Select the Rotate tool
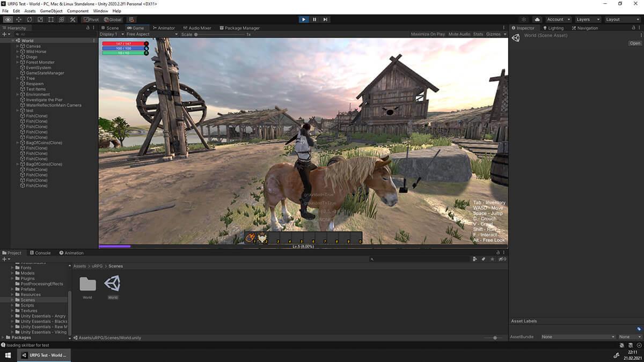The width and height of the screenshot is (644, 362). pos(30,19)
